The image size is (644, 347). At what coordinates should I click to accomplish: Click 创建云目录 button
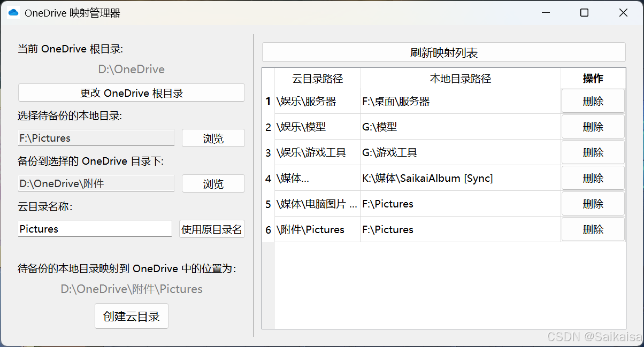(132, 316)
